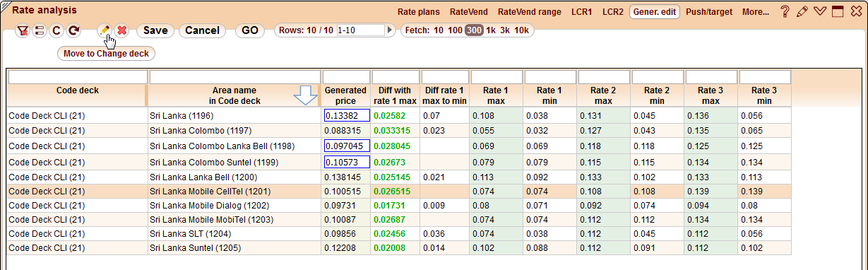The image size is (868, 270).
Task: Open the Push/target tab
Action: [709, 12]
